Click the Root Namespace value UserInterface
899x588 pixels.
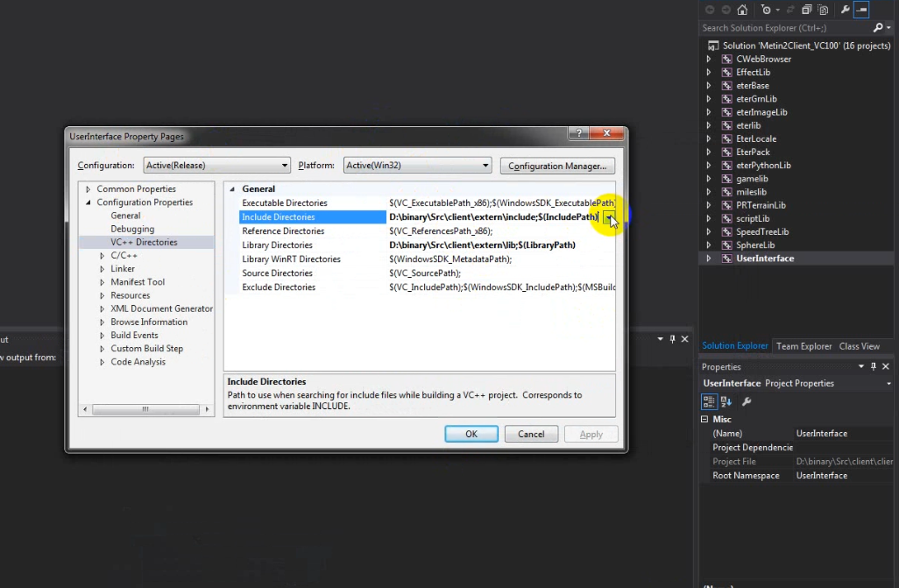[822, 476]
